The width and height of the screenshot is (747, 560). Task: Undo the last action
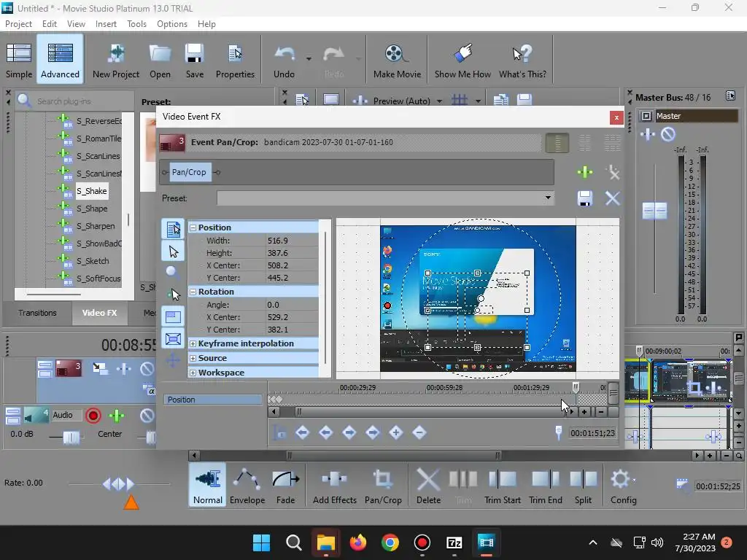tap(284, 60)
